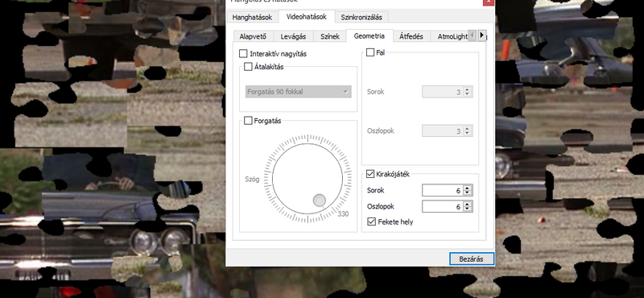Click the Szög rotation dial knob
This screenshot has width=644, height=298.
click(x=319, y=201)
